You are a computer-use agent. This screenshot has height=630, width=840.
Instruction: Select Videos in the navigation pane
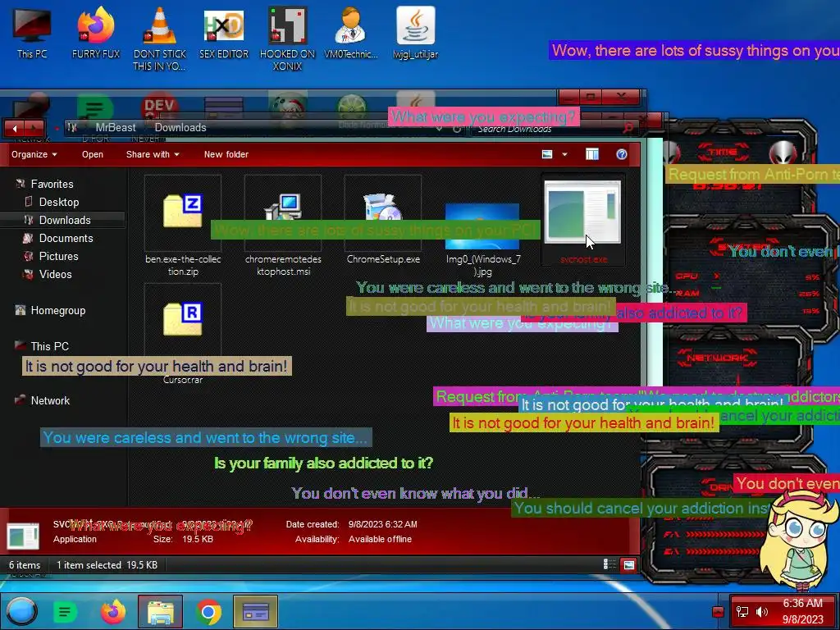pyautogui.click(x=48, y=274)
